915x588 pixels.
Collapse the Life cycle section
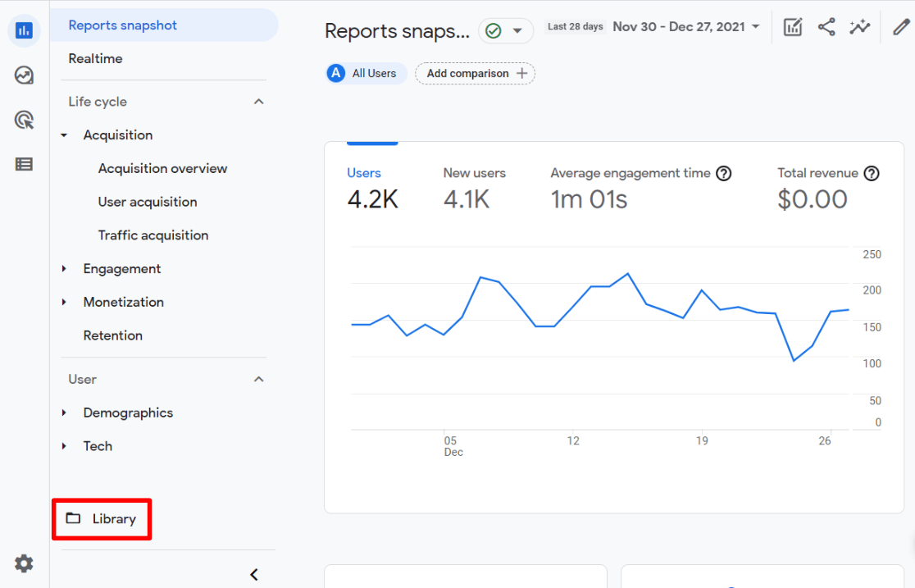click(x=259, y=102)
